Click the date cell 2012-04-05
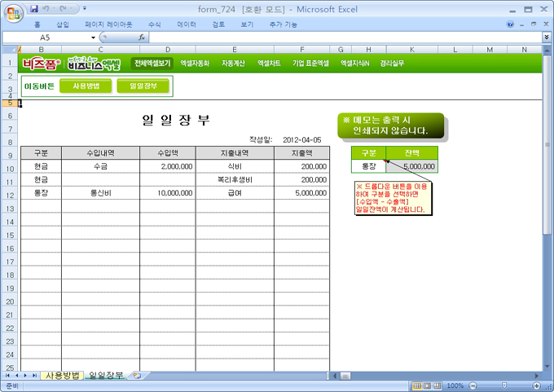The image size is (554, 392). click(x=301, y=140)
